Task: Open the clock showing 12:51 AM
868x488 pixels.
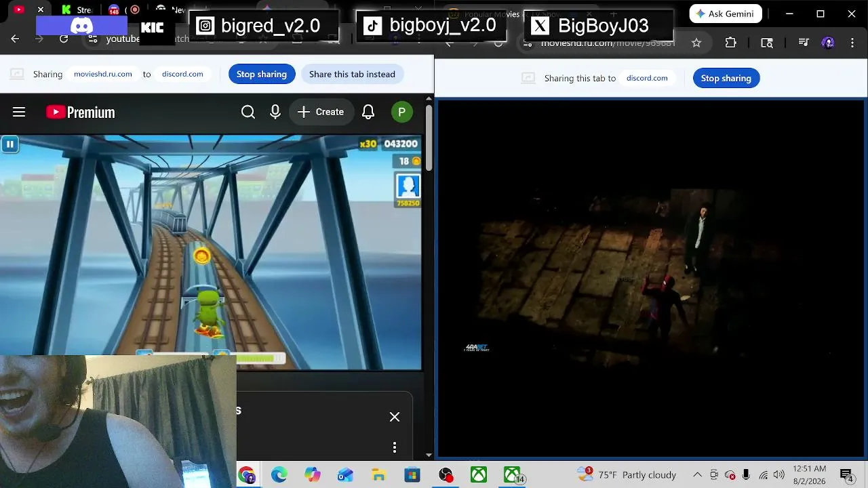Action: [810, 475]
